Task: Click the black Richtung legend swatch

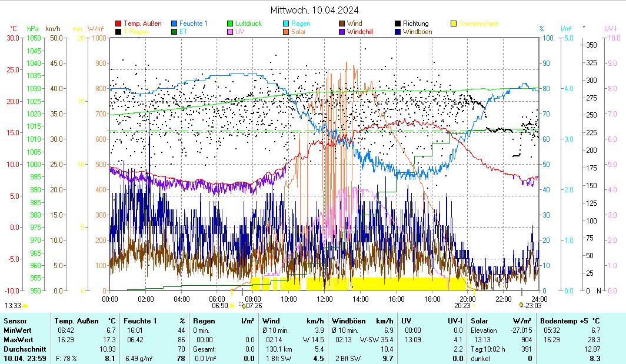Action: 398,24
